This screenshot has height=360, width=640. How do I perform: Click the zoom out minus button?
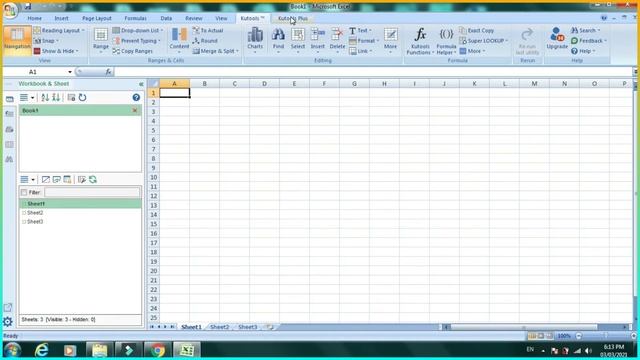tap(579, 336)
